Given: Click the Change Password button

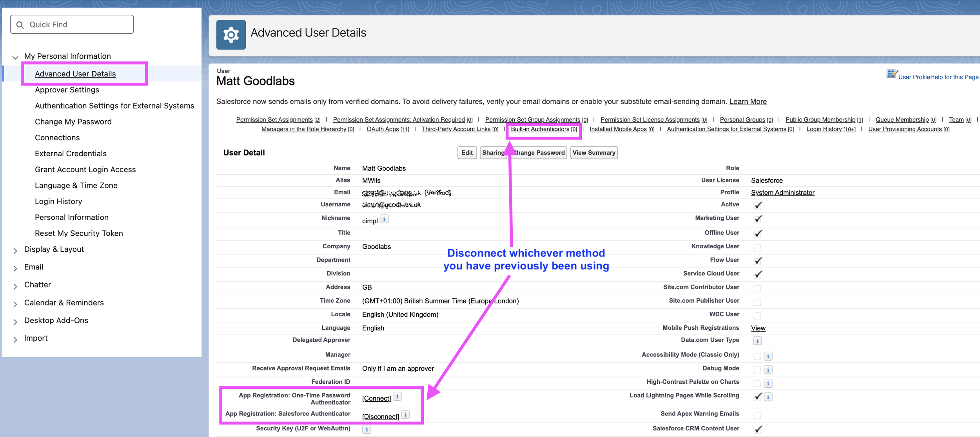Looking at the screenshot, I should (x=539, y=153).
